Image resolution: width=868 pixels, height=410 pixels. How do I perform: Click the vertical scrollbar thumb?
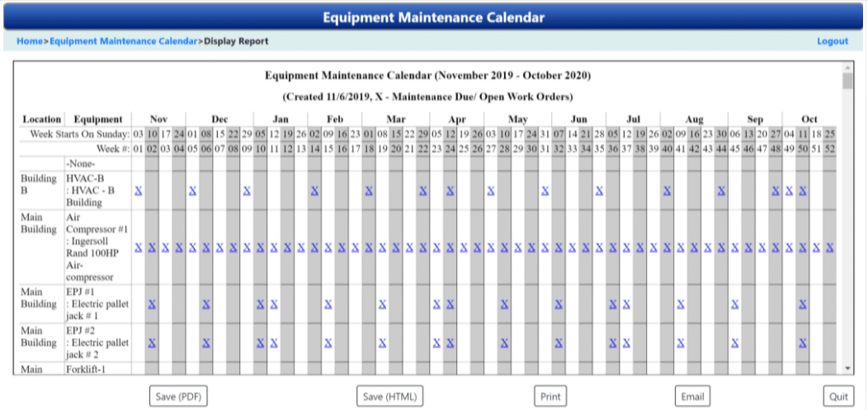[x=847, y=82]
